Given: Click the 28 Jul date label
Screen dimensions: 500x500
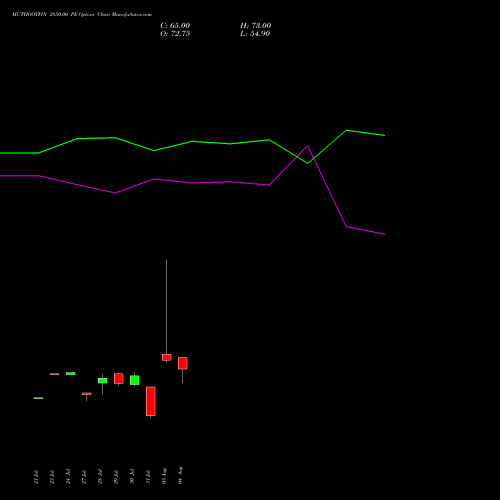Looking at the screenshot, I should (100, 477).
